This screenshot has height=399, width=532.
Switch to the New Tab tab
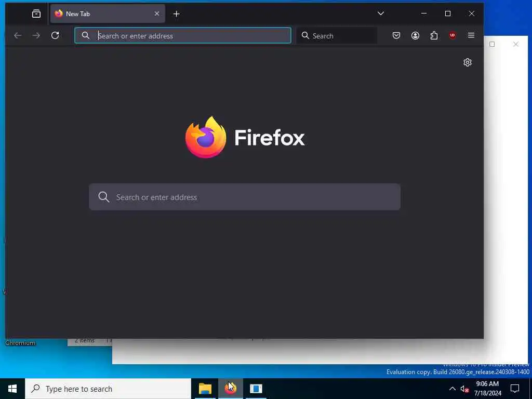pyautogui.click(x=108, y=14)
